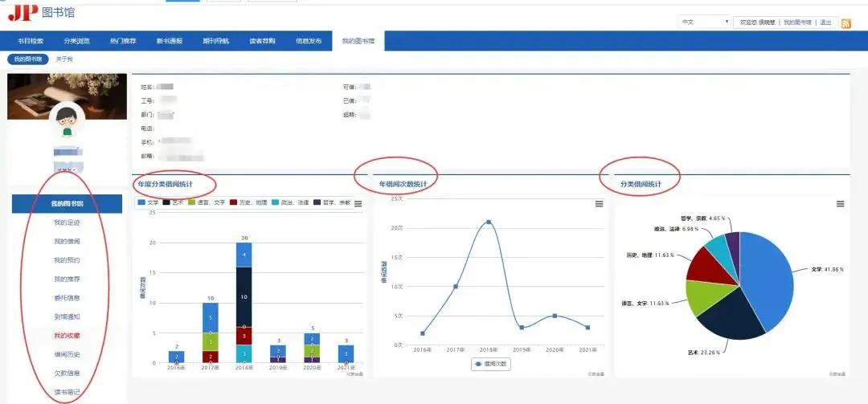Viewport: 868px width, 404px height.
Task: Toggle the 借阅次数 line chart legend
Action: tap(489, 364)
